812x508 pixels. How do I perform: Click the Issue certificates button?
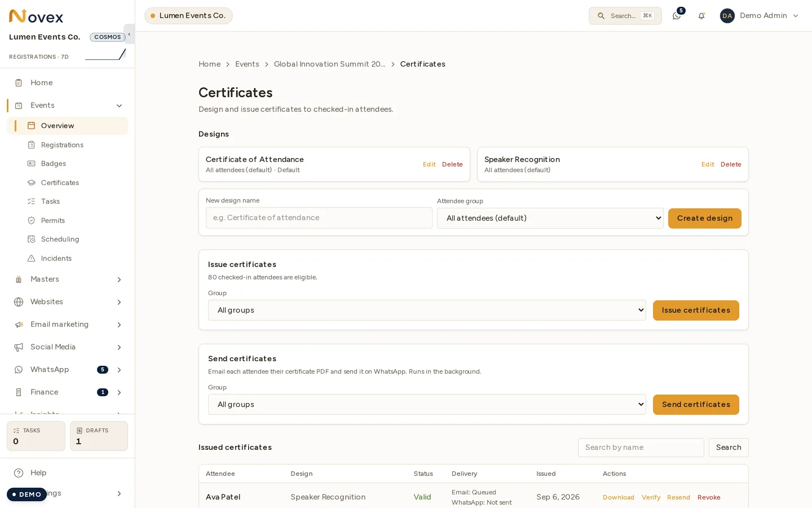click(x=696, y=310)
